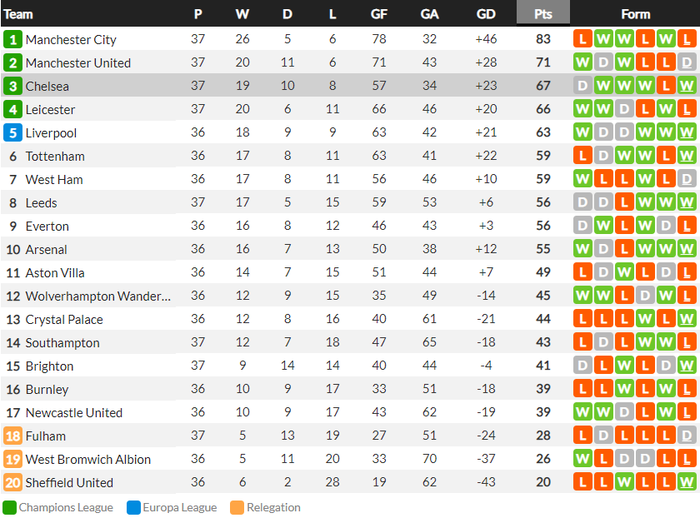Click the Form column header
700x518 pixels.
(635, 14)
